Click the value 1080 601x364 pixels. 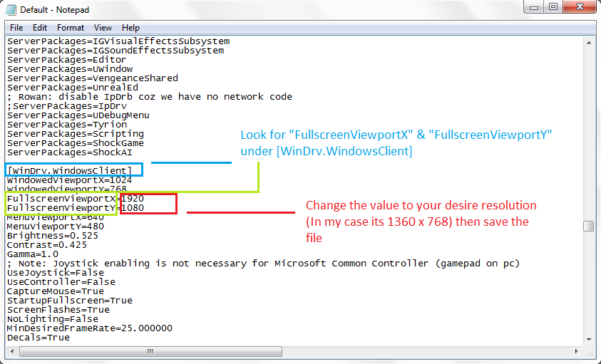[x=132, y=208]
